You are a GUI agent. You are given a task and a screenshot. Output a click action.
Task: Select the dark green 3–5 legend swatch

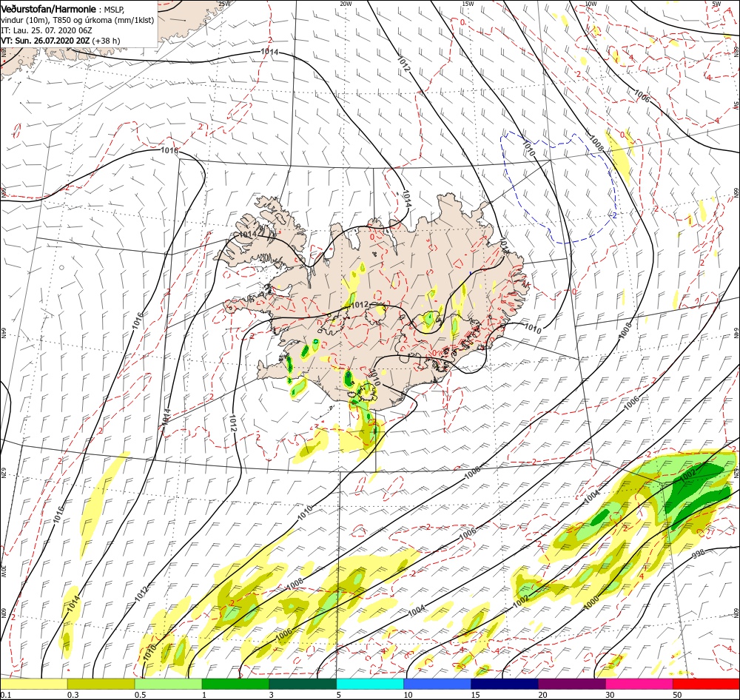point(303,684)
